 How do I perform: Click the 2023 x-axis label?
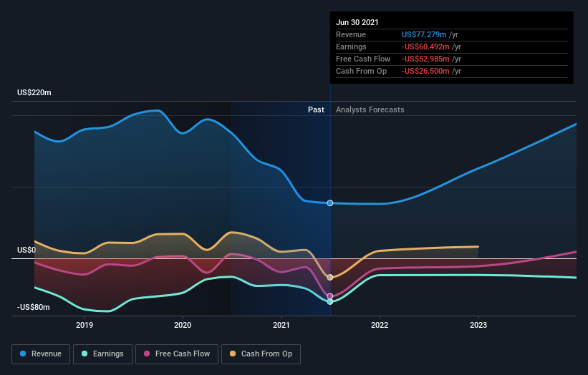tap(478, 325)
